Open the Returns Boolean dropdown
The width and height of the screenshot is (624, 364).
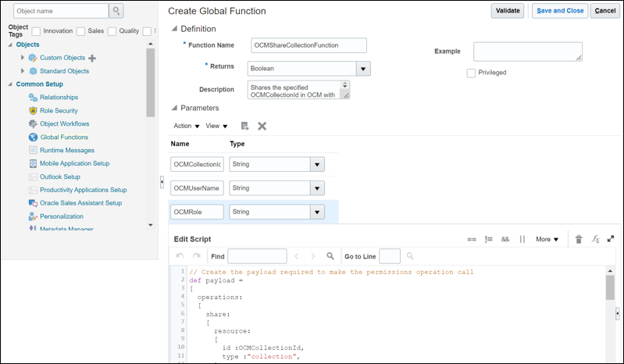[x=362, y=69]
